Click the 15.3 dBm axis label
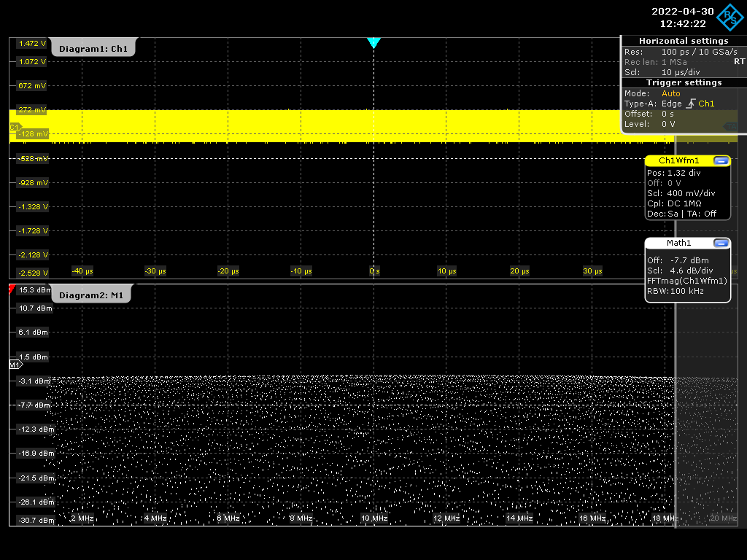The height and width of the screenshot is (560, 747). click(35, 289)
